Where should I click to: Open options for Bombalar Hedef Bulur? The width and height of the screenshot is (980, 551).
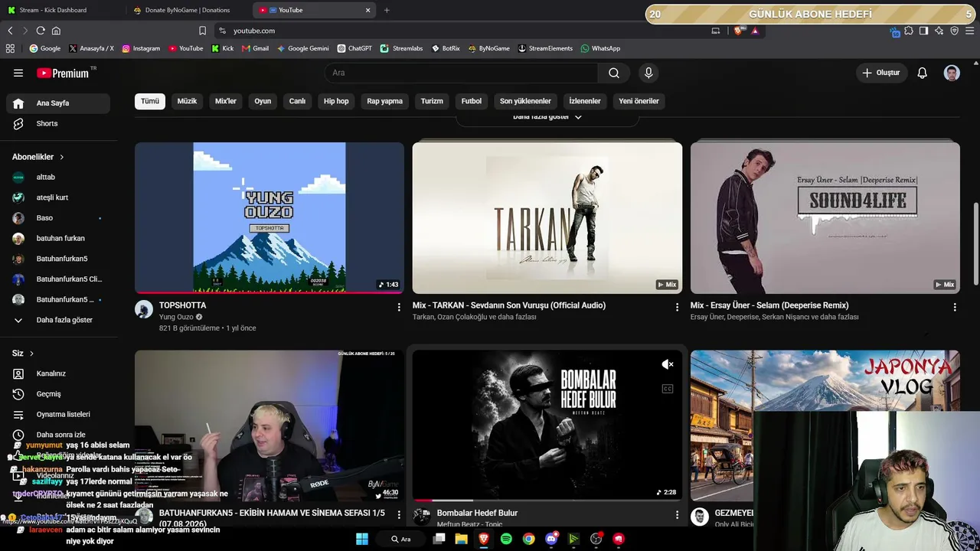(677, 515)
